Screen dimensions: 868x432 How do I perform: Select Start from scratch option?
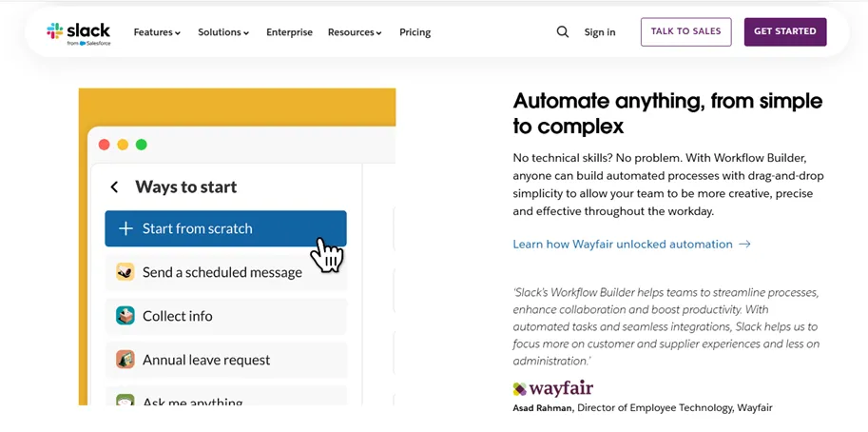click(x=225, y=228)
